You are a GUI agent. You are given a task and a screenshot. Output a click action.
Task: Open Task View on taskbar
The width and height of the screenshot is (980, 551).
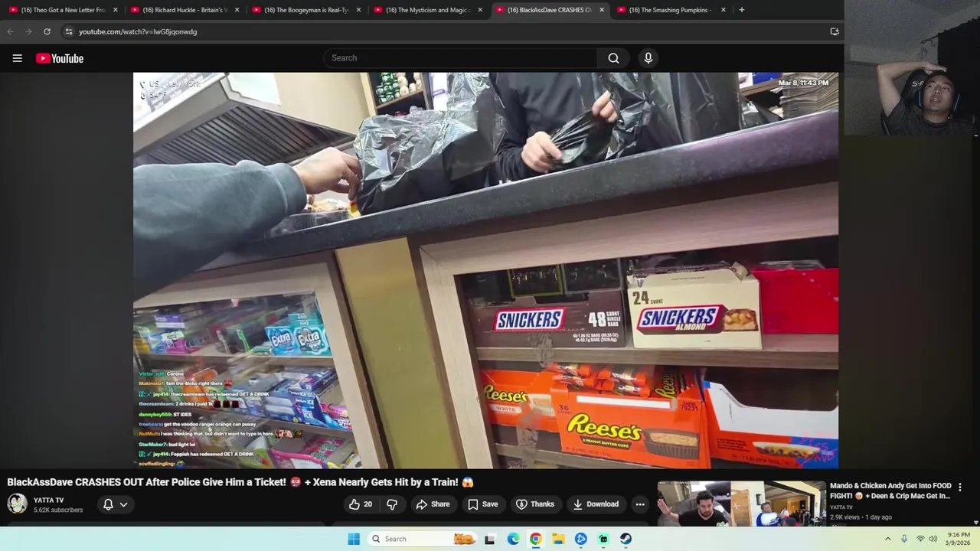point(490,539)
